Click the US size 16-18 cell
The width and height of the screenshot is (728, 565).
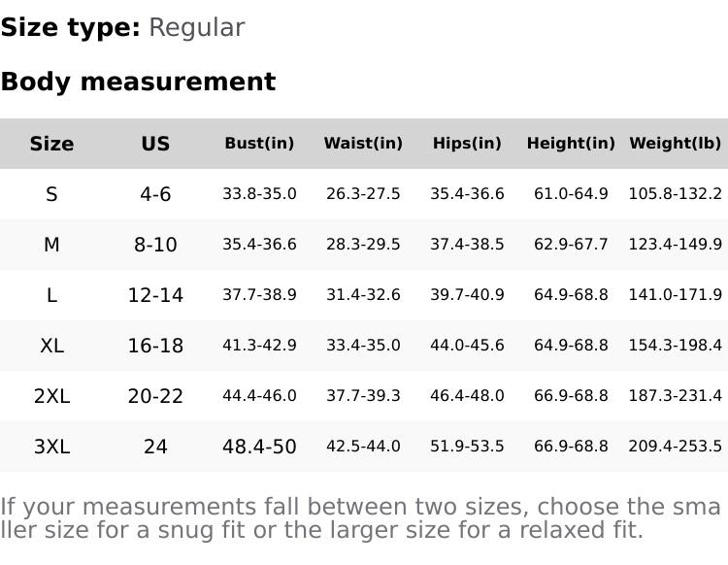click(x=155, y=346)
